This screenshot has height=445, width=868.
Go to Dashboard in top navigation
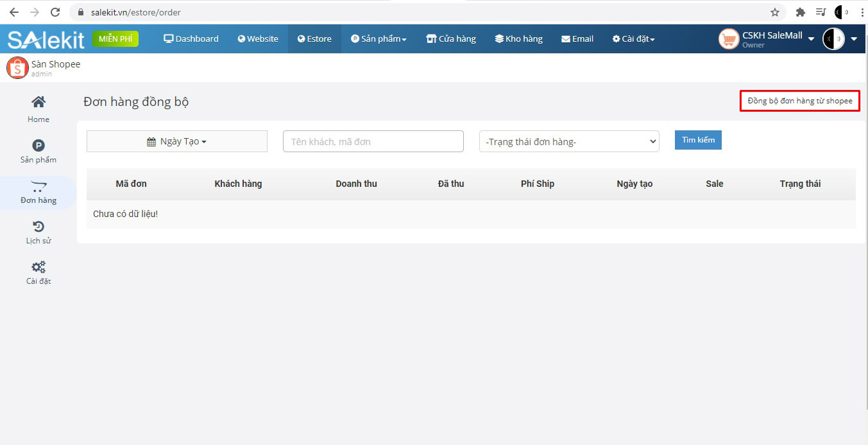pyautogui.click(x=191, y=39)
